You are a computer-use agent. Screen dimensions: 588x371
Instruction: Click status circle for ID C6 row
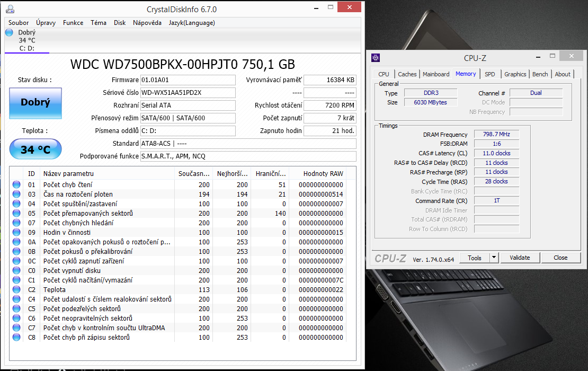coord(16,318)
